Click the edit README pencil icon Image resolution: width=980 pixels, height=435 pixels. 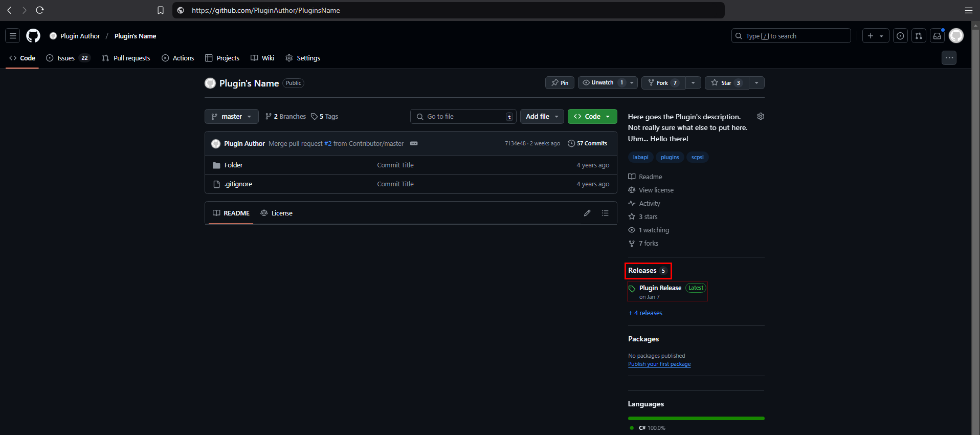pyautogui.click(x=587, y=213)
